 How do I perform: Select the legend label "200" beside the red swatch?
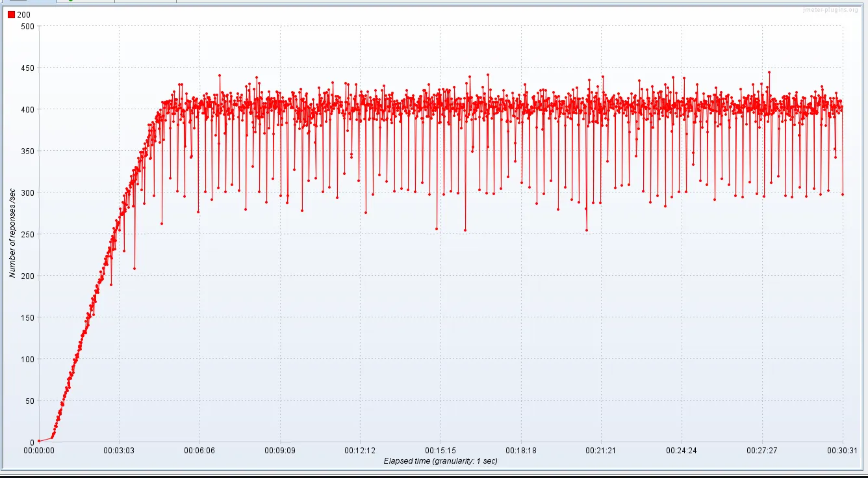pyautogui.click(x=23, y=14)
